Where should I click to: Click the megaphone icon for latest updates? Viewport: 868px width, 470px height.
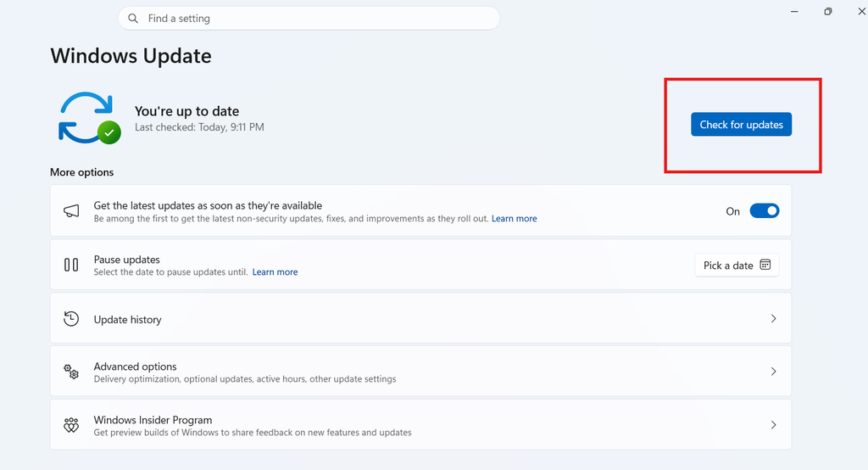(71, 210)
